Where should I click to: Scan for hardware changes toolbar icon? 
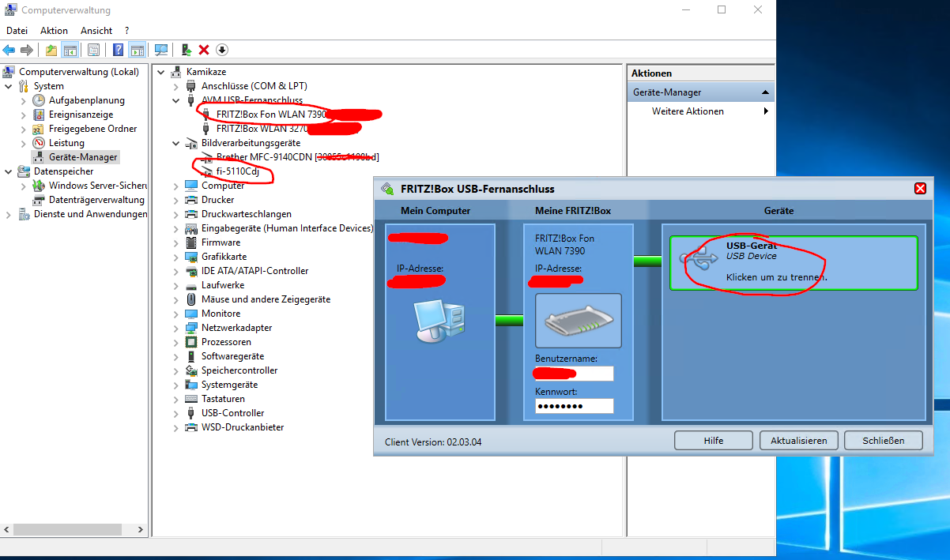[x=161, y=50]
